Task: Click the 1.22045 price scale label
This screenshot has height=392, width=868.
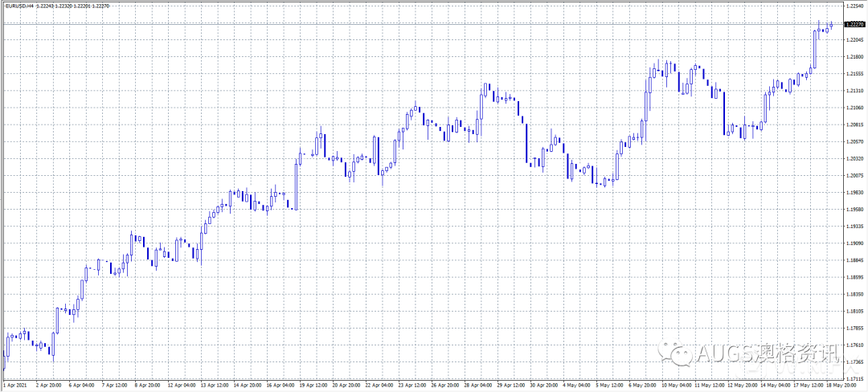Action: pyautogui.click(x=855, y=40)
